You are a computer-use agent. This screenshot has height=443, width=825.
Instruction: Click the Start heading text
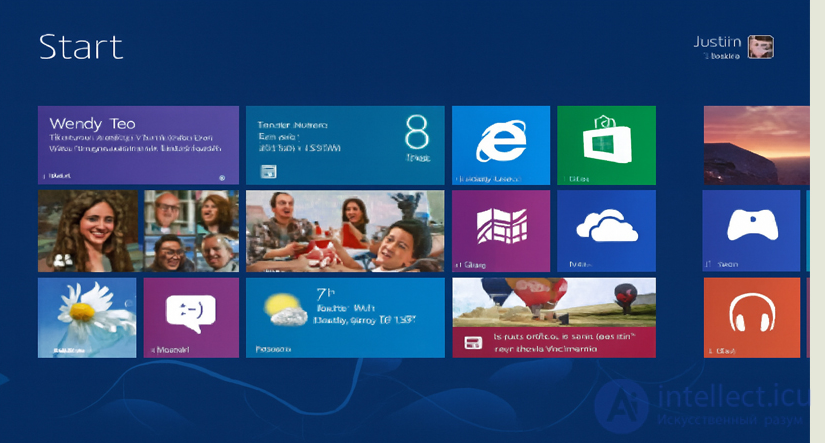(x=81, y=47)
